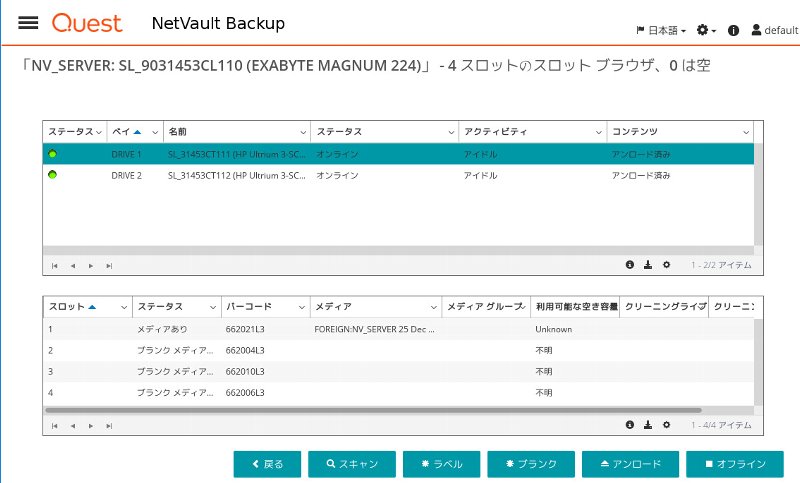Click the information icon in header

(733, 31)
